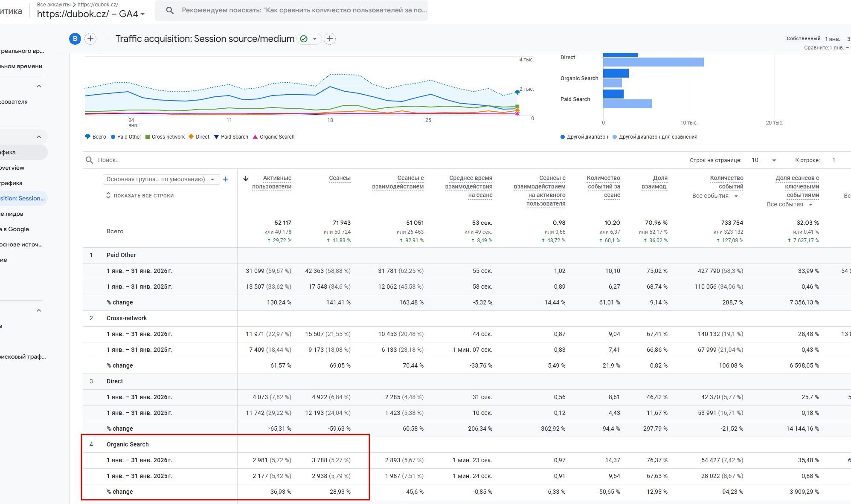Add a secondary dimension with the blue plus
The height and width of the screenshot is (504, 851).
pyautogui.click(x=225, y=179)
